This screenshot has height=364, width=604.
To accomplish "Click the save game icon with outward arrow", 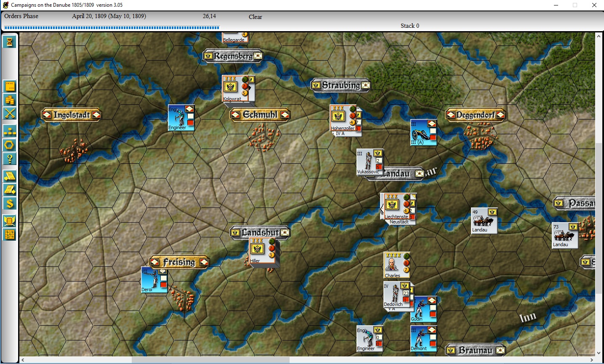I will pyautogui.click(x=10, y=189).
